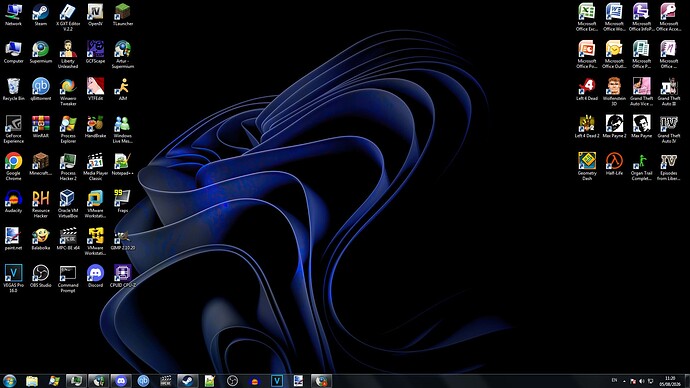Open the Microsoft Office Excel shortcut
Viewport: 690px width, 388px height.
pyautogui.click(x=587, y=17)
